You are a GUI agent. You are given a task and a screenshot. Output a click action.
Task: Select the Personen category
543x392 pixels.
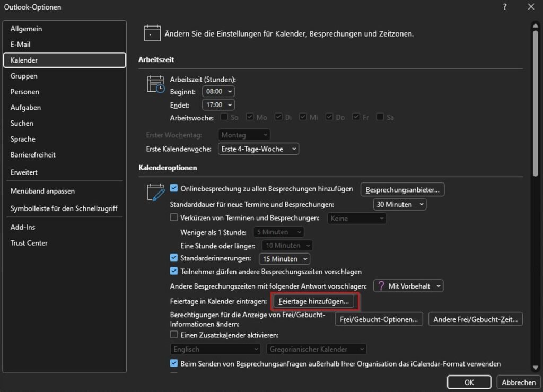pyautogui.click(x=64, y=92)
